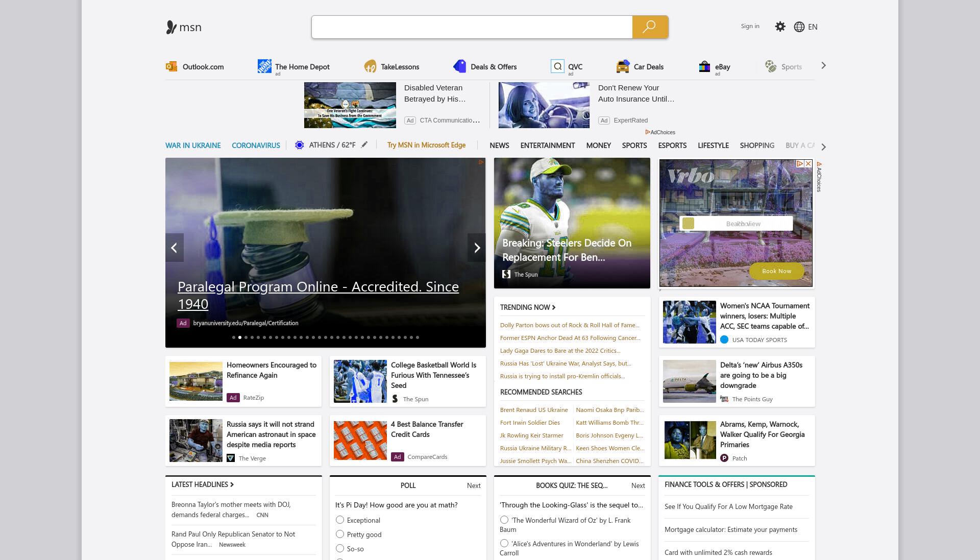Open WAR IN UKRAINE link
Image resolution: width=980 pixels, height=560 pixels.
[193, 145]
